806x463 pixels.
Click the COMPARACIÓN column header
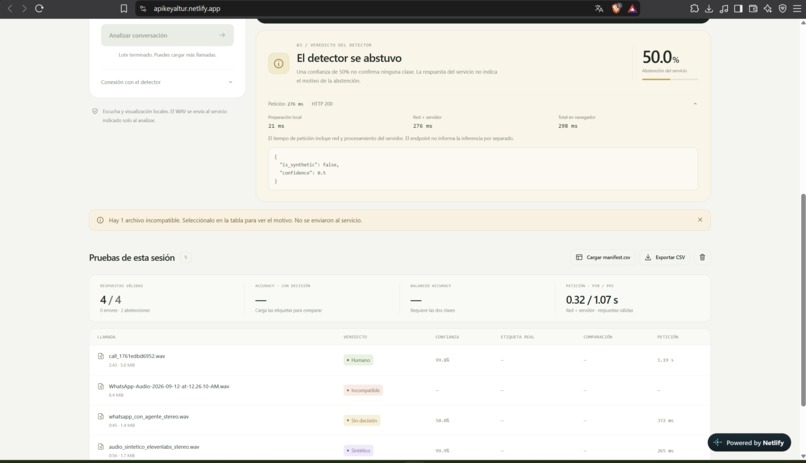597,337
